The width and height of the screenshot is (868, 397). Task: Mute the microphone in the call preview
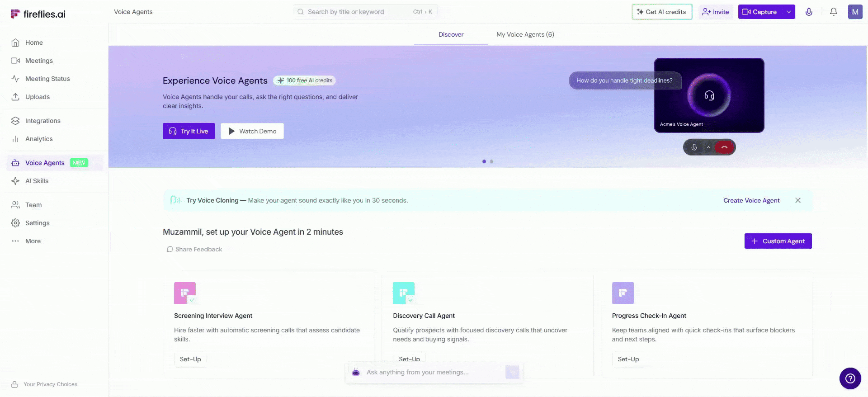694,147
